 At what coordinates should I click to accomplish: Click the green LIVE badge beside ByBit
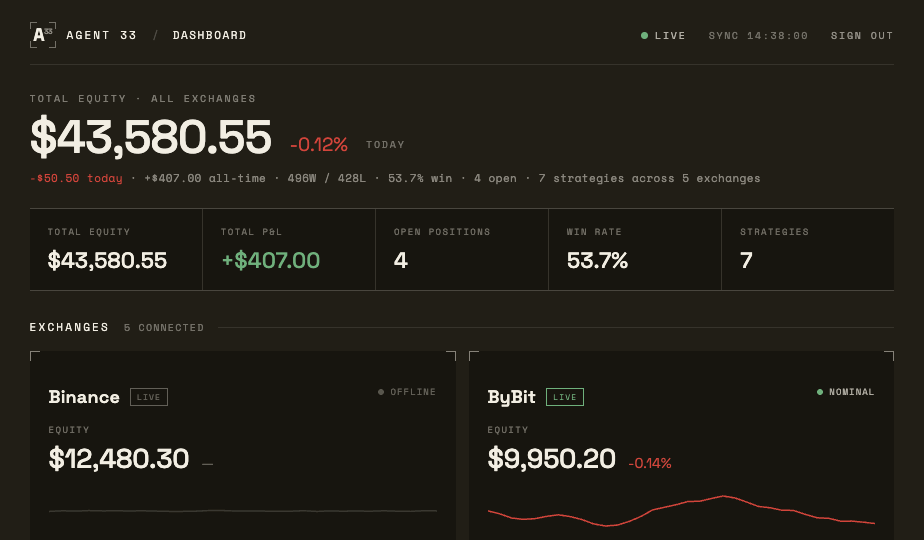(565, 397)
